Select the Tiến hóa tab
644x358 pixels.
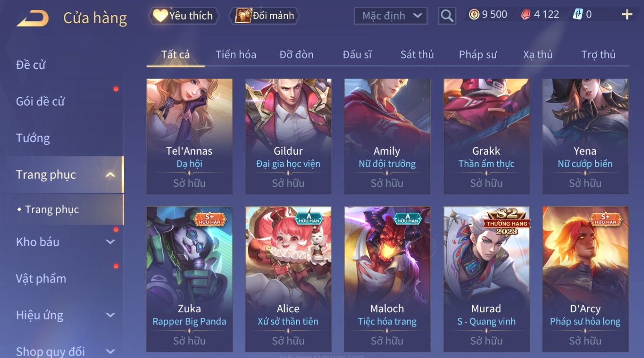236,55
